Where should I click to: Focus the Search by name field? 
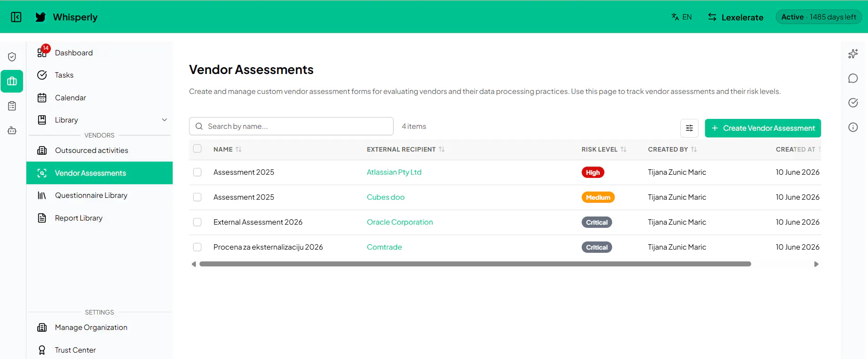[x=291, y=126]
